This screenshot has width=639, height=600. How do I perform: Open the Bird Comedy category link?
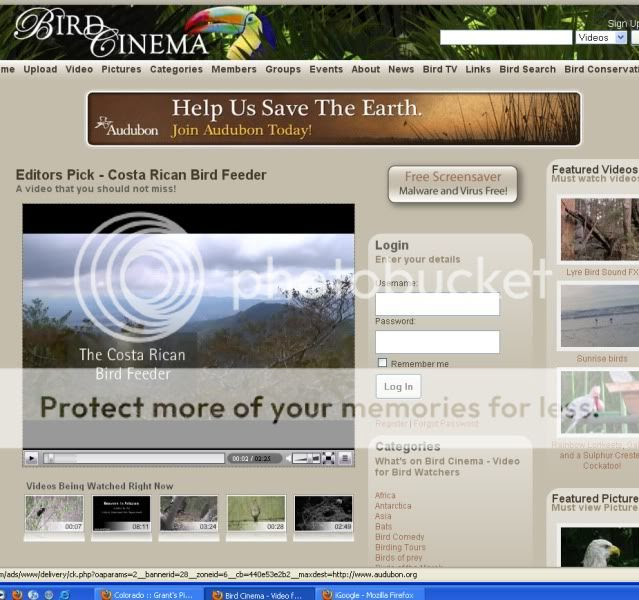tap(400, 537)
